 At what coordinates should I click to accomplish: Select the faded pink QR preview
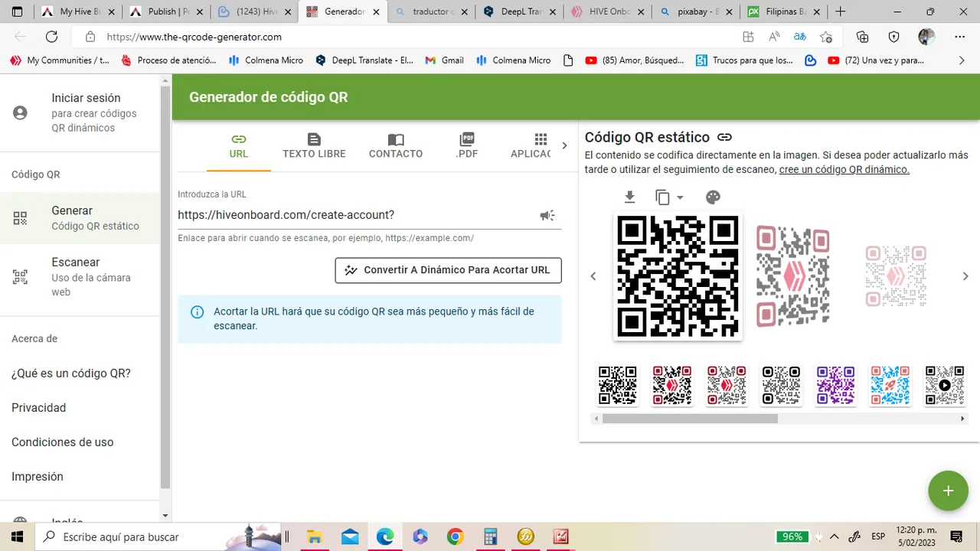896,276
